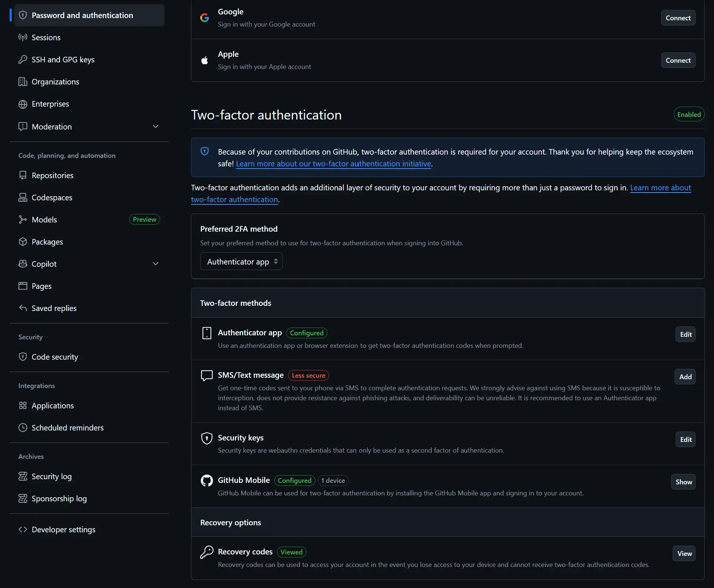Click Add for SMS/Text message
714x588 pixels.
(685, 377)
